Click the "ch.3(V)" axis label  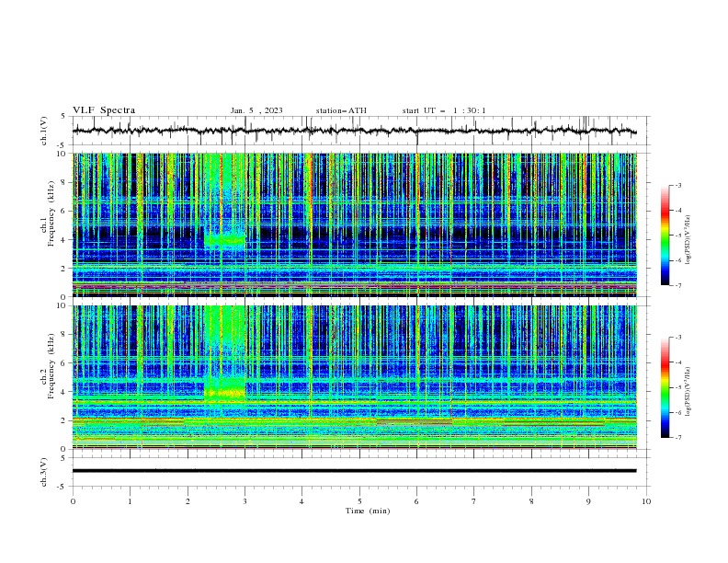(x=44, y=472)
